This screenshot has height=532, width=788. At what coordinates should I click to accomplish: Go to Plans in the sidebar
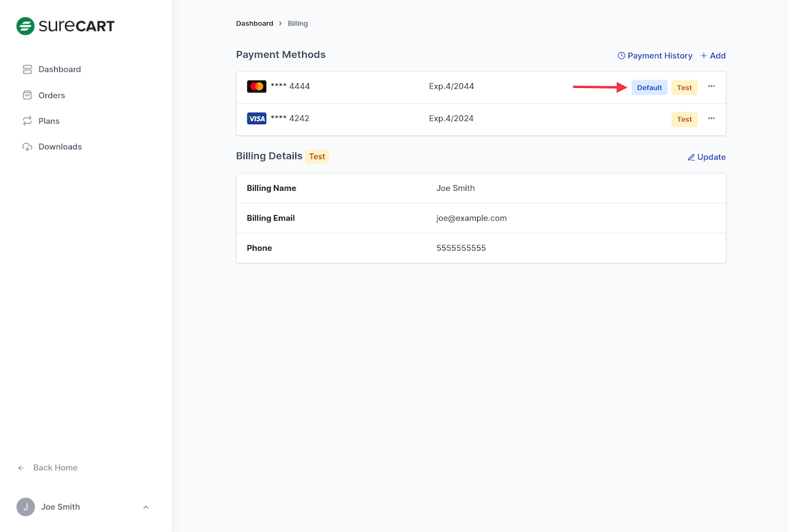pos(49,121)
